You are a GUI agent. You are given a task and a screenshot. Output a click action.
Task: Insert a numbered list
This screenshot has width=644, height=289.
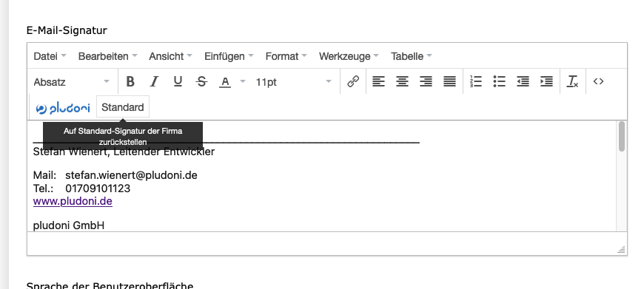pyautogui.click(x=476, y=81)
